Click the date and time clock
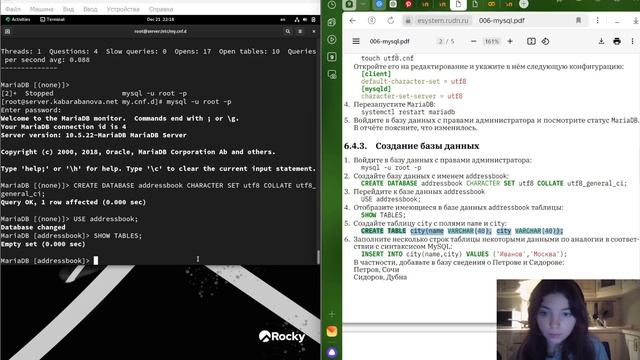This screenshot has width=640, height=360. (x=160, y=19)
